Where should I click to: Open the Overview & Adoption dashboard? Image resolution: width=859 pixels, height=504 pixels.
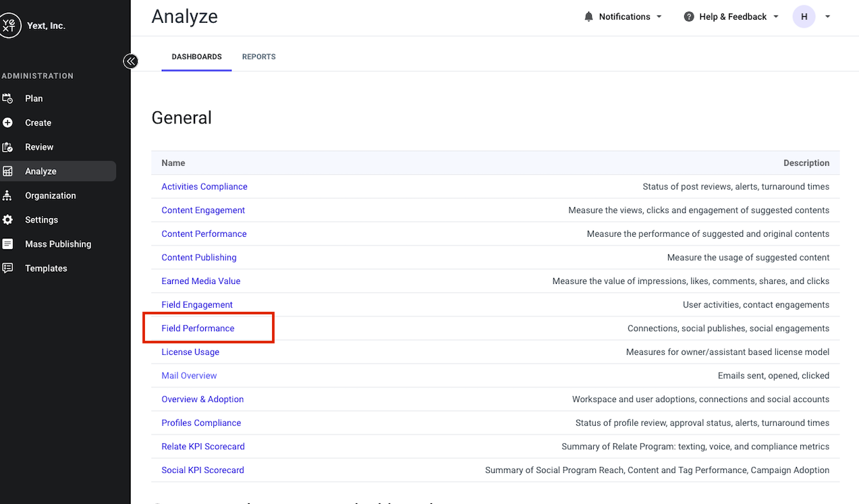click(202, 399)
